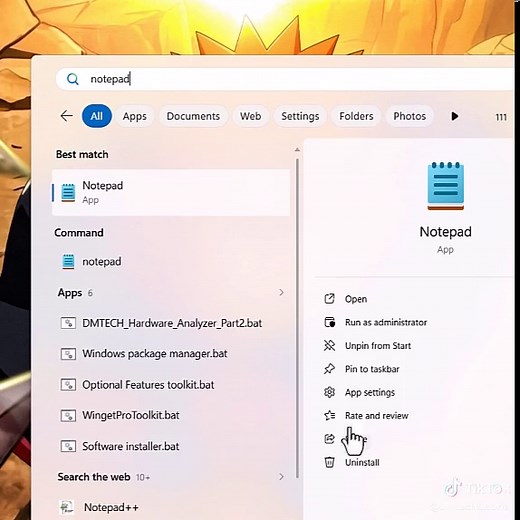Viewport: 520px width, 520px height.
Task: Select the All filter tab
Action: point(97,116)
